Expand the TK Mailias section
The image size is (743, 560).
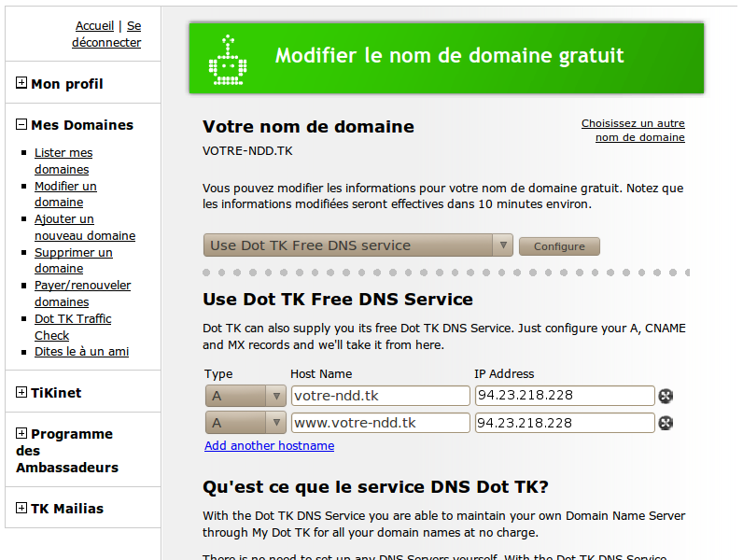tap(21, 508)
